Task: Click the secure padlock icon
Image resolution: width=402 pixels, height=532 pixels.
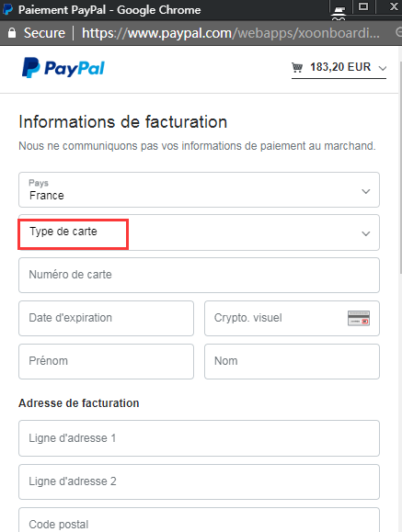Action: pyautogui.click(x=12, y=33)
